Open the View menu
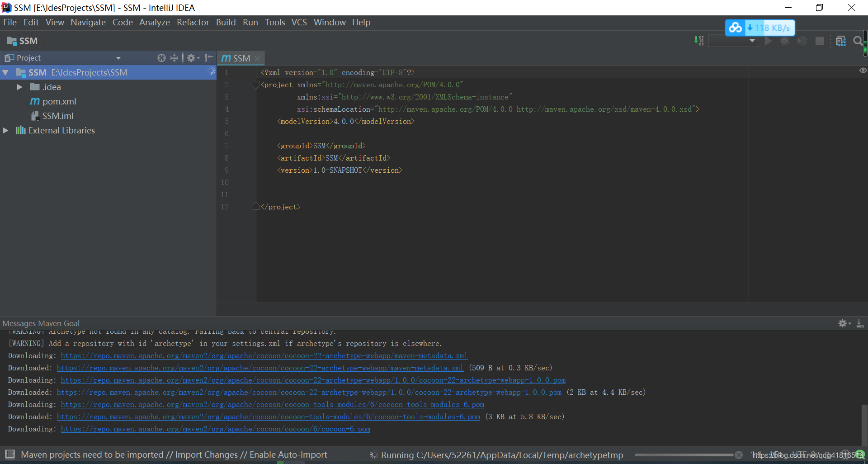The image size is (868, 464). tap(55, 22)
